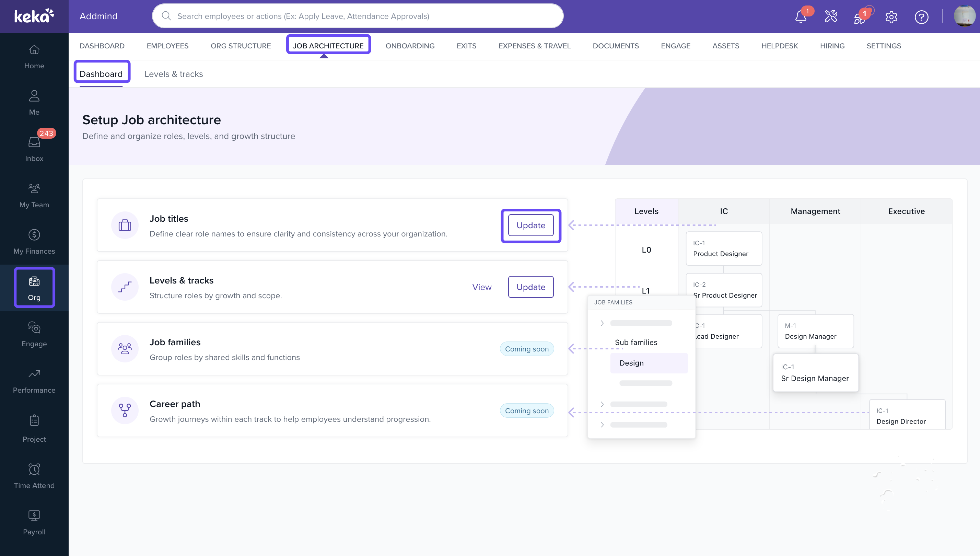Switch to Levels & tracks tab

coord(173,74)
